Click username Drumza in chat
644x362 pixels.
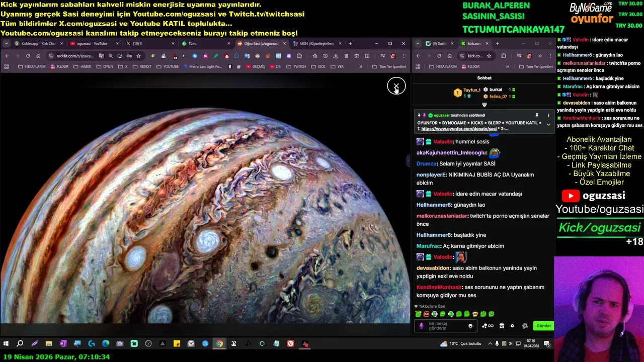pyautogui.click(x=427, y=164)
